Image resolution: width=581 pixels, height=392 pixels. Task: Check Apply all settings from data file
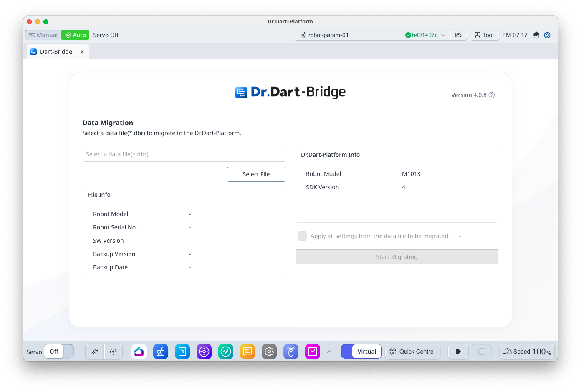(x=302, y=236)
